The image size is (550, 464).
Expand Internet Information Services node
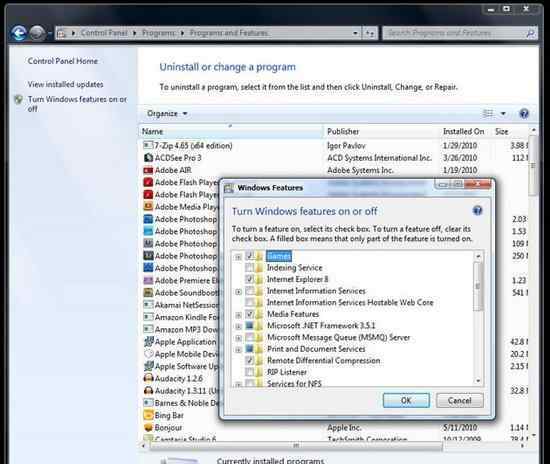239,291
